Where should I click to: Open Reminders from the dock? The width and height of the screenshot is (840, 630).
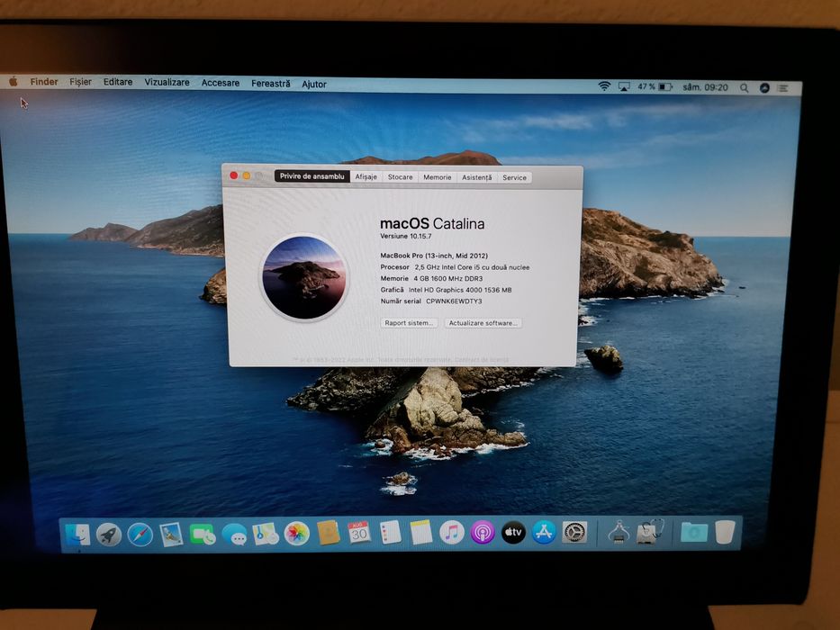[390, 533]
